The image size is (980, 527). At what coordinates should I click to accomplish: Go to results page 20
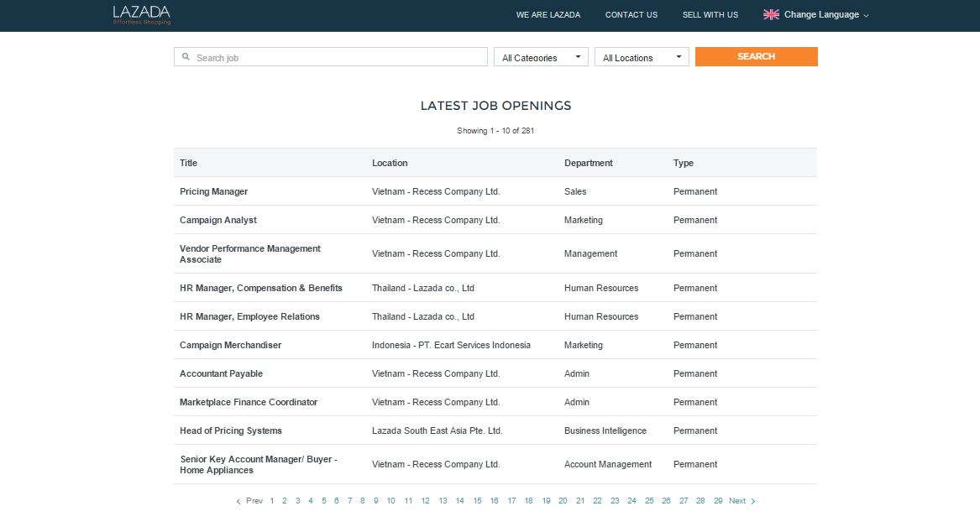click(563, 501)
